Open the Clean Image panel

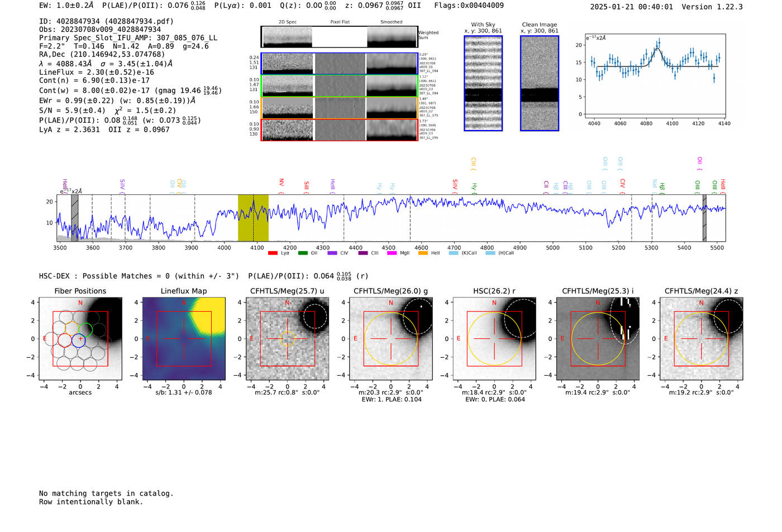[x=540, y=83]
